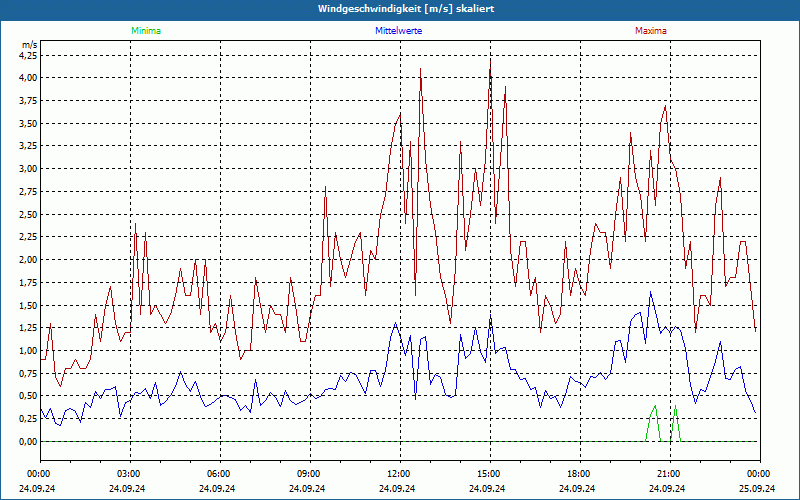Click the 3,50 y-axis value
The image size is (800, 500).
(27, 124)
